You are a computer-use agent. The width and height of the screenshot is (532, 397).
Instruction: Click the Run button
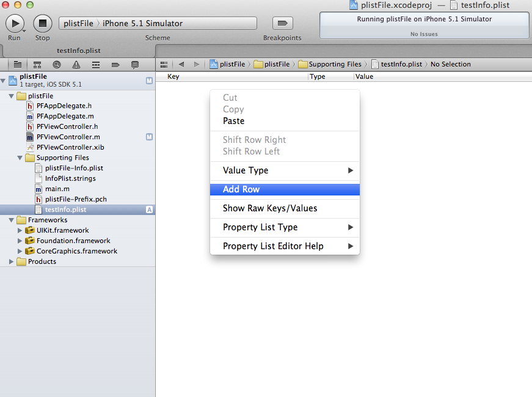(15, 23)
